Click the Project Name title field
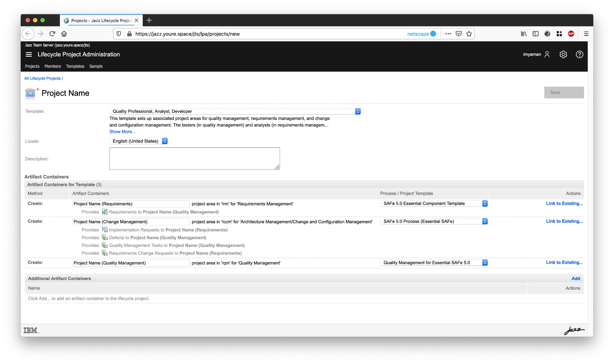 (65, 93)
